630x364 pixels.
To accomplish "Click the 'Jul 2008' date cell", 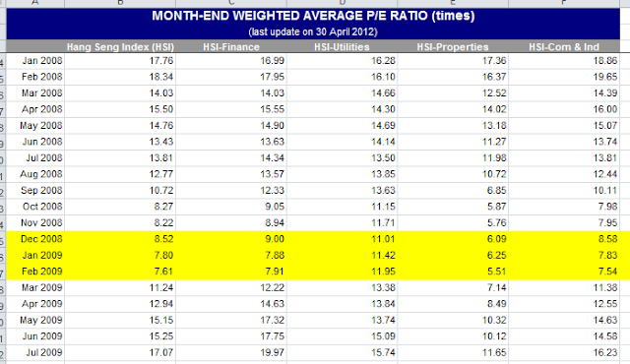I will click(35, 158).
